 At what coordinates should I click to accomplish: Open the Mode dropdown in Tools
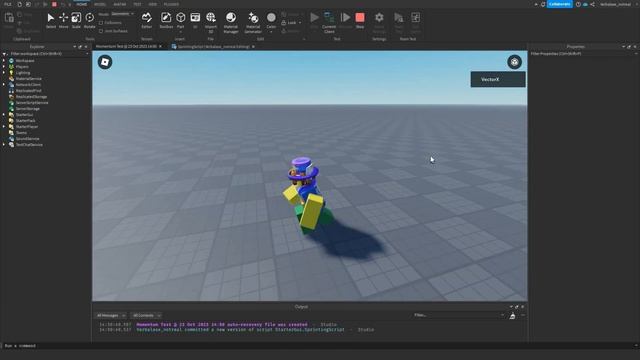(x=122, y=14)
